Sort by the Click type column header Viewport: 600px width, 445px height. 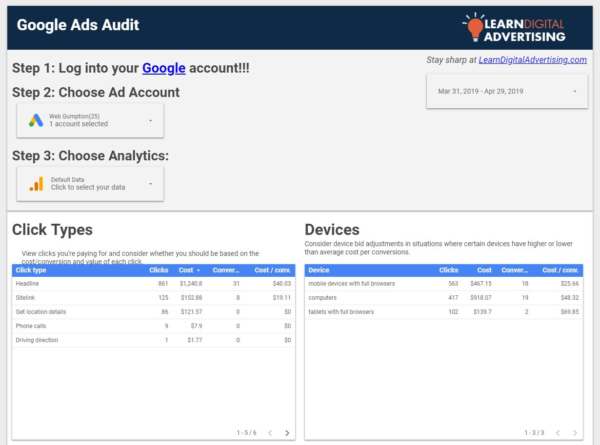click(x=31, y=270)
